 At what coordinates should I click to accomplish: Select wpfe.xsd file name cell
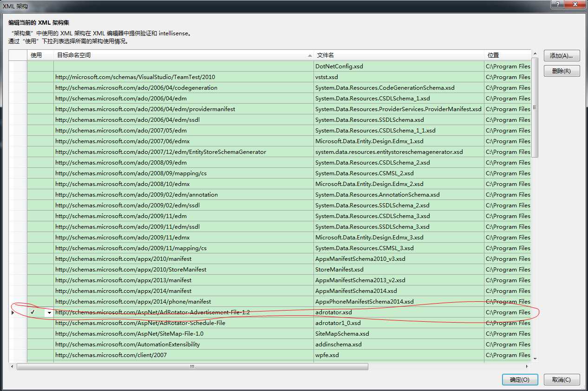point(399,355)
